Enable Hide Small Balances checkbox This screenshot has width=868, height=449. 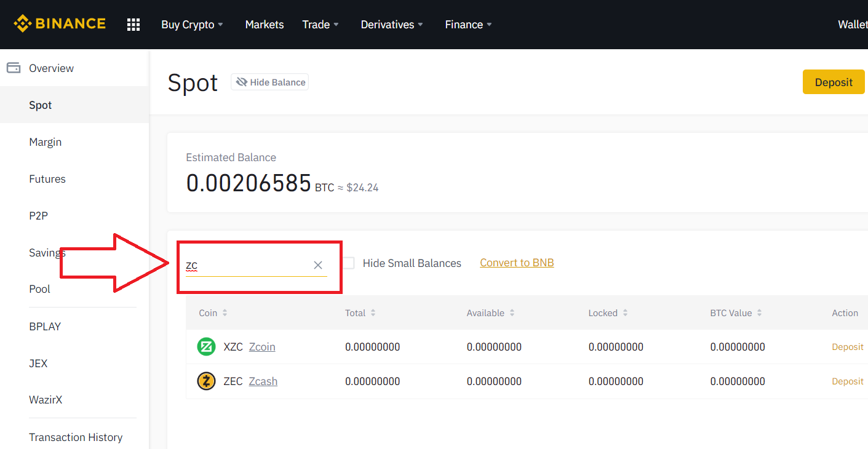[x=349, y=263]
